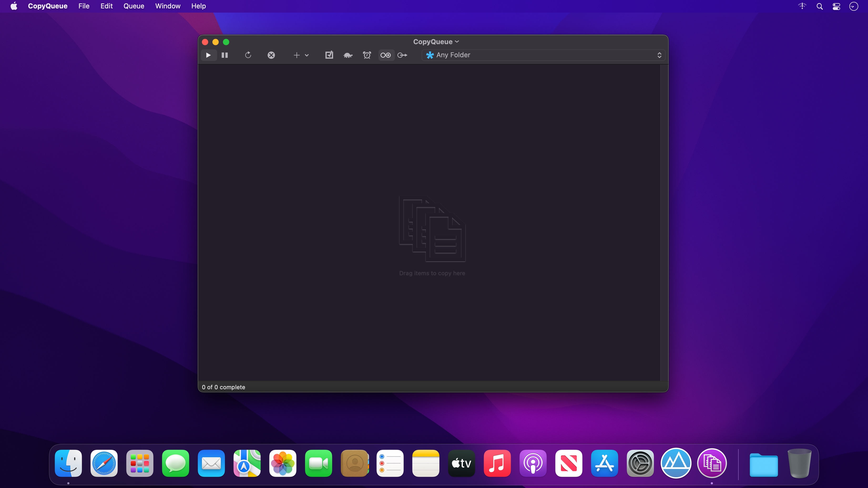Open the blue mountain-logo Dock app

tap(676, 463)
